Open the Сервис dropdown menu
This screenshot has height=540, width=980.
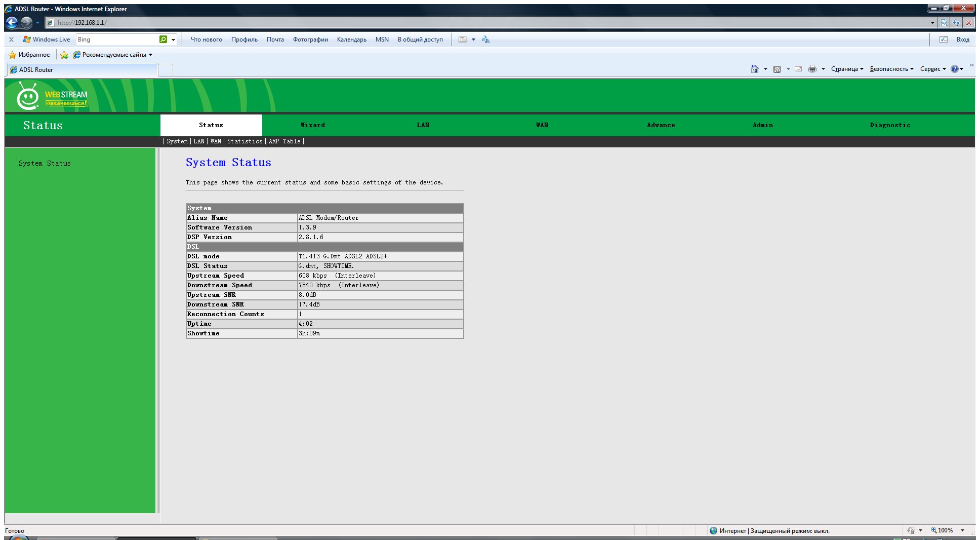[x=932, y=69]
